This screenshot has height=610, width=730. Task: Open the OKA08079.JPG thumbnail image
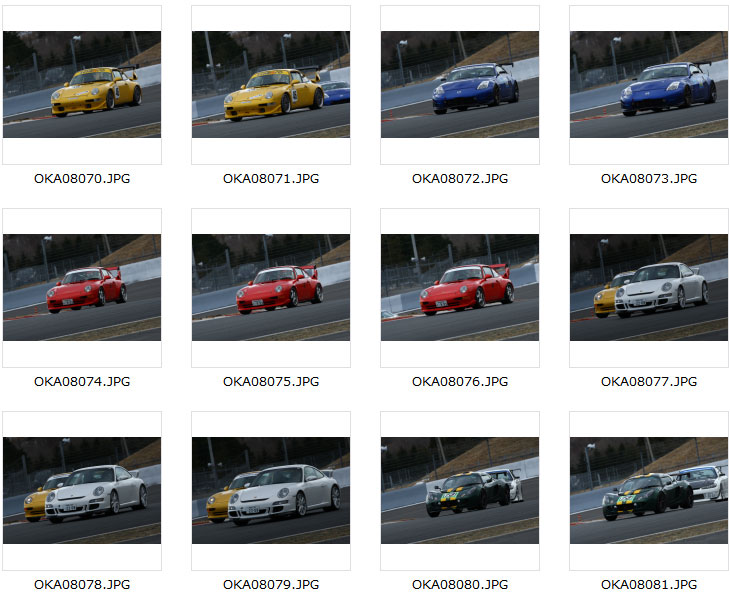(x=271, y=490)
